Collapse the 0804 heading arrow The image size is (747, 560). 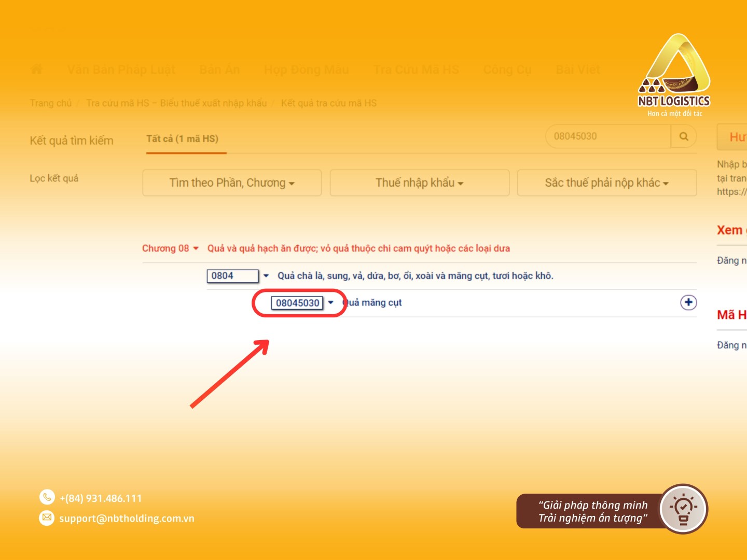pos(266,276)
